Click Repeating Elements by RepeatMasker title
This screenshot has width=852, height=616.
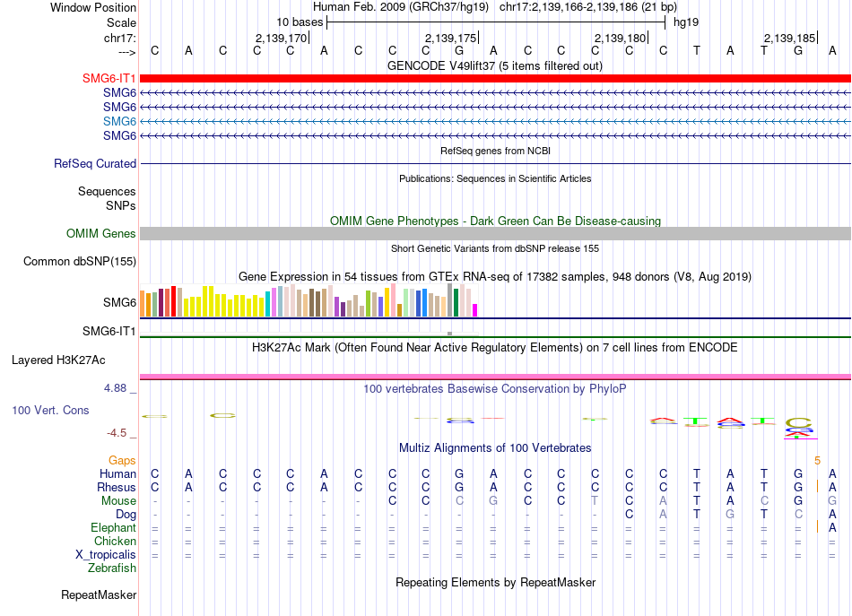click(x=495, y=582)
